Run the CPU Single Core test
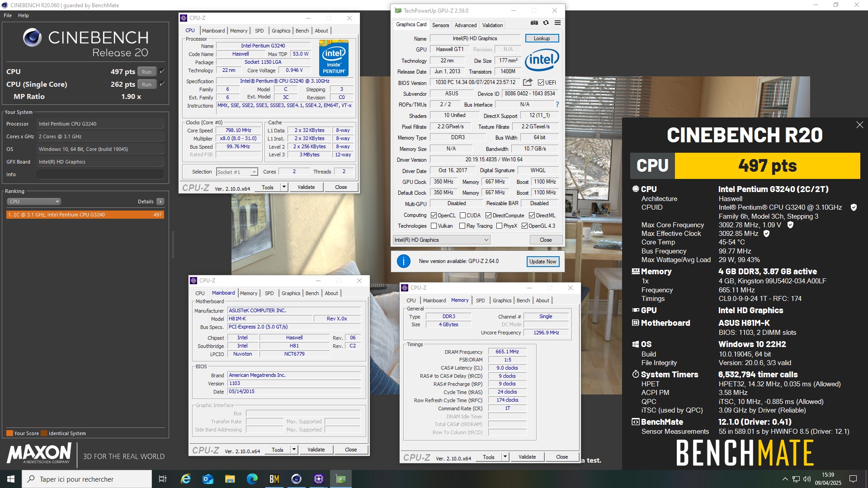 click(x=146, y=84)
